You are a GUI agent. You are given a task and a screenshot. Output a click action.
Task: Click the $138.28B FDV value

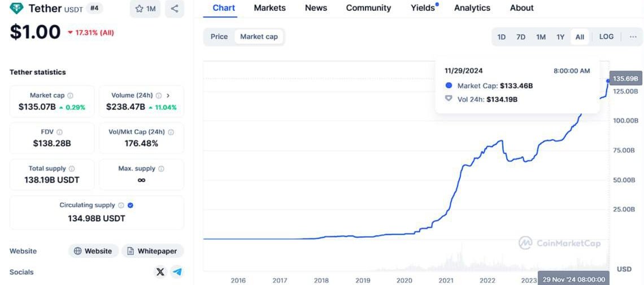(52, 143)
